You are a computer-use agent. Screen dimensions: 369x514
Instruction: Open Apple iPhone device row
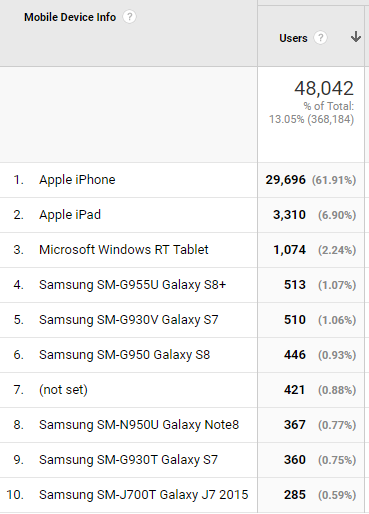[x=77, y=180]
